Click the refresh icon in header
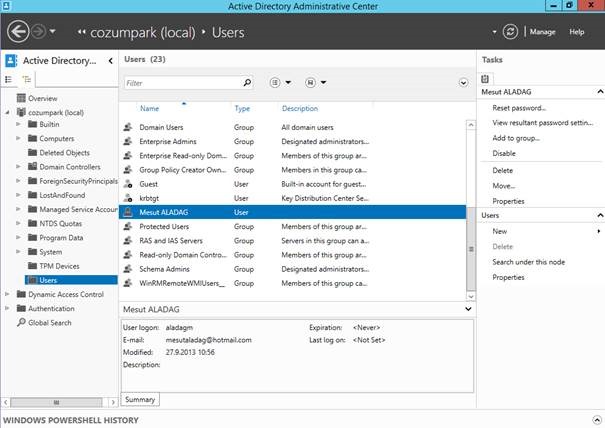Image resolution: width=605 pixels, height=428 pixels. [x=510, y=32]
